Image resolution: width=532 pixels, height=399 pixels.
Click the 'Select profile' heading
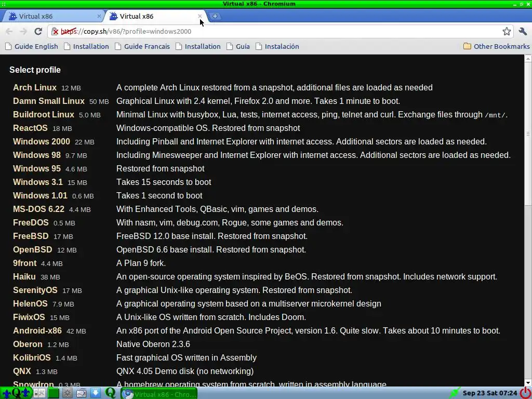(35, 70)
